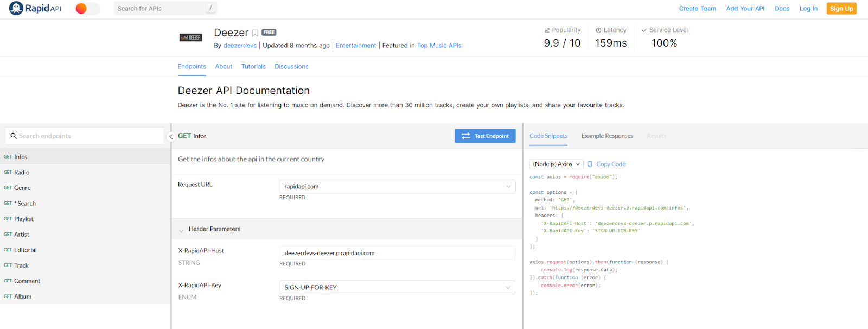The height and width of the screenshot is (329, 868).
Task: Click the Popularity chart icon
Action: point(547,30)
